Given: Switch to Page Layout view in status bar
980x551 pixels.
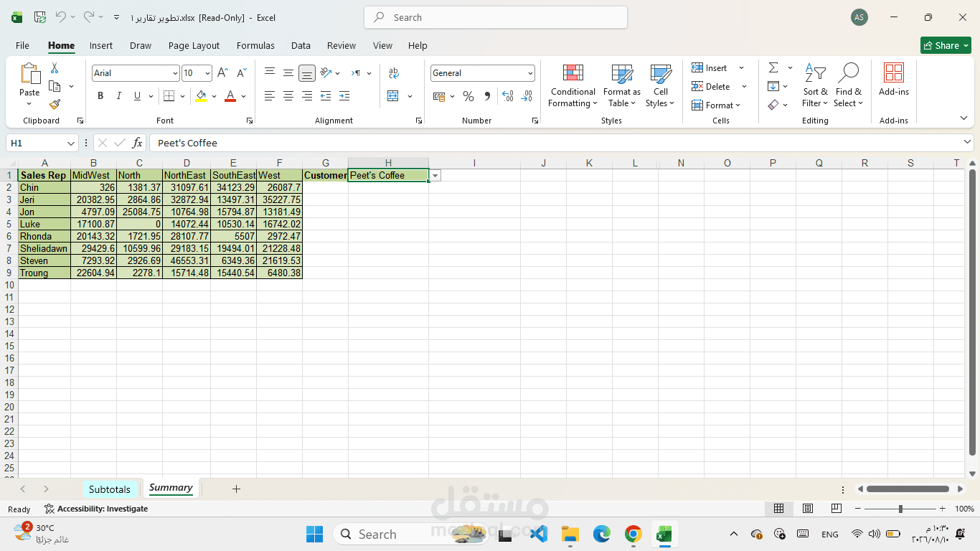Looking at the screenshot, I should [x=808, y=509].
